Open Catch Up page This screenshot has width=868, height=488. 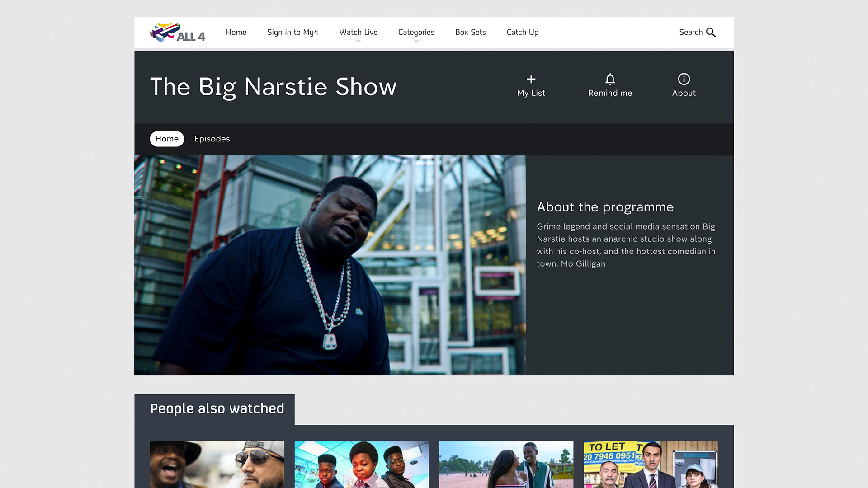click(x=523, y=32)
